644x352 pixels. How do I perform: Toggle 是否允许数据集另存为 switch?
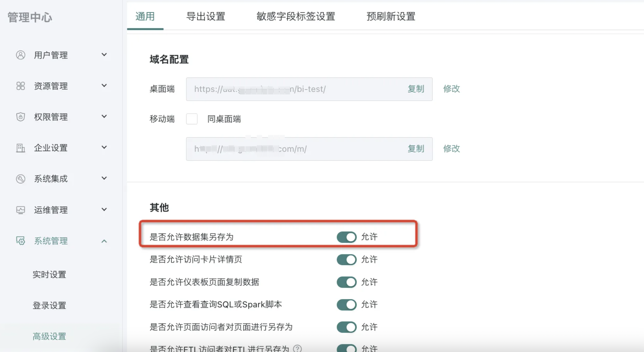[347, 237]
